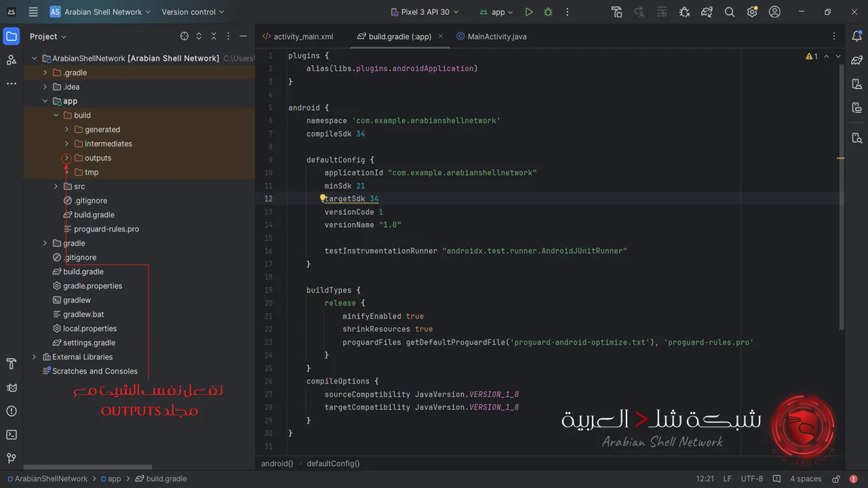Open the 4 spaces indent setting

coord(806,479)
